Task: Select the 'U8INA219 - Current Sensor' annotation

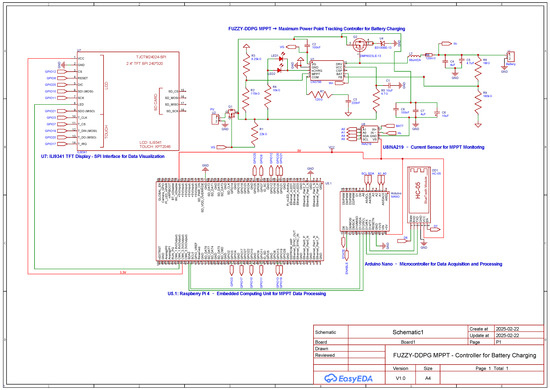Action: 433,147
